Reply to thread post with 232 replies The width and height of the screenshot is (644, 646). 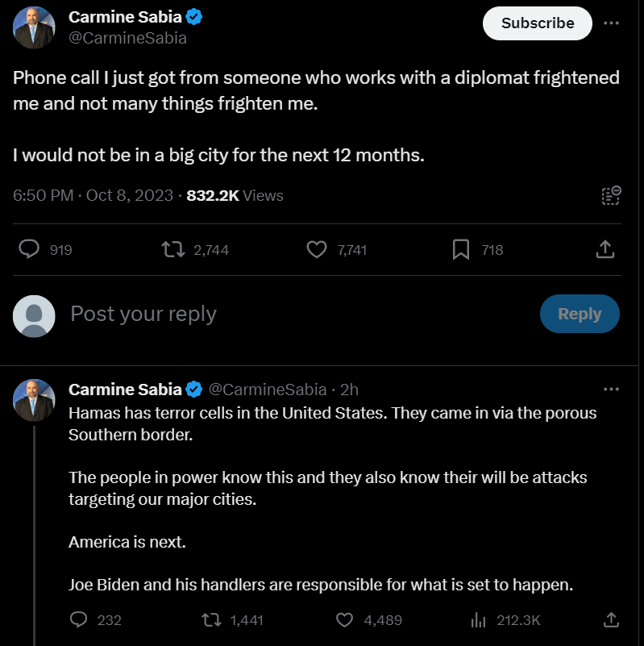(79, 619)
